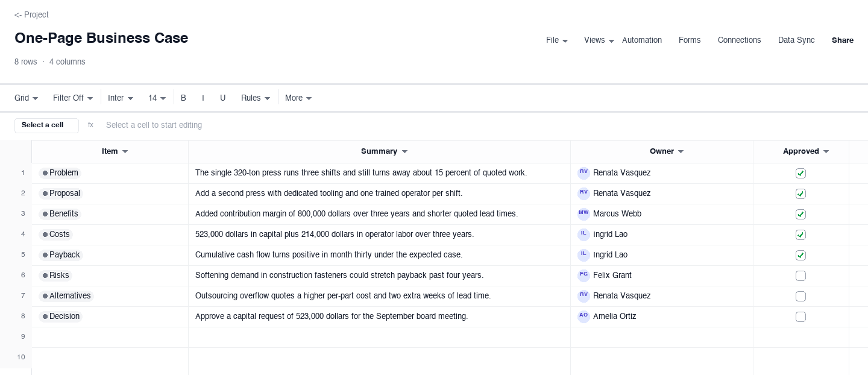Uncheck Approved for the Proposal row

point(800,194)
